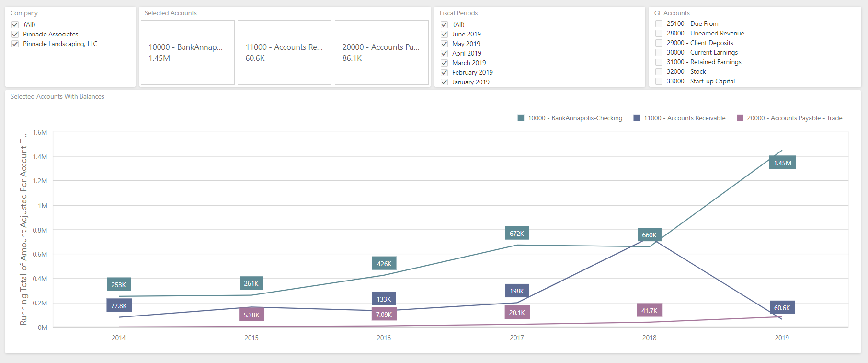Click the Selected Accounts panel title
The height and width of the screenshot is (363, 868).
pyautogui.click(x=171, y=13)
